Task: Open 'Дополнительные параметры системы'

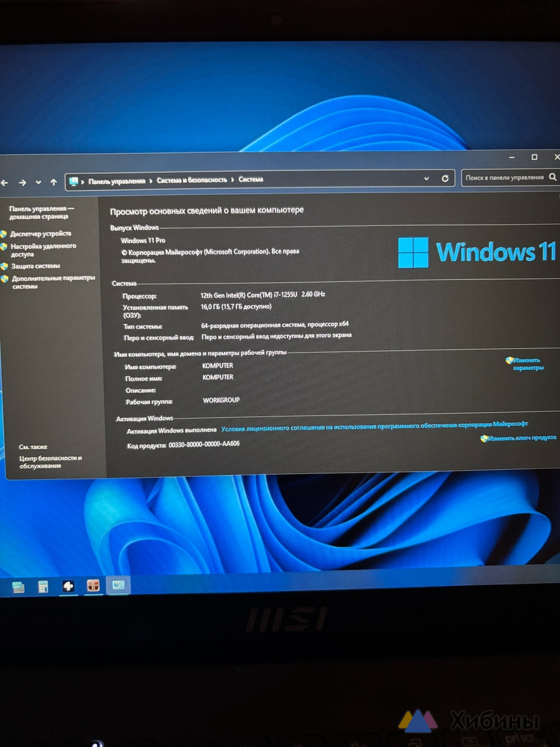Action: click(53, 282)
